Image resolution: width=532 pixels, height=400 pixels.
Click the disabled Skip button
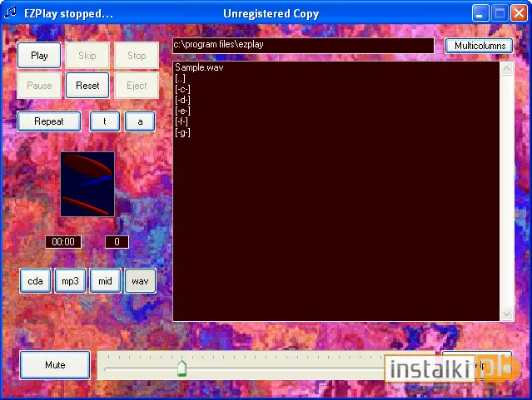pos(87,55)
